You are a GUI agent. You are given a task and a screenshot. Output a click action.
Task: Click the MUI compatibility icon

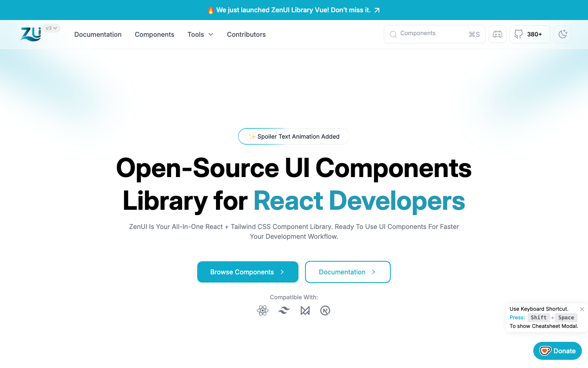[305, 311]
